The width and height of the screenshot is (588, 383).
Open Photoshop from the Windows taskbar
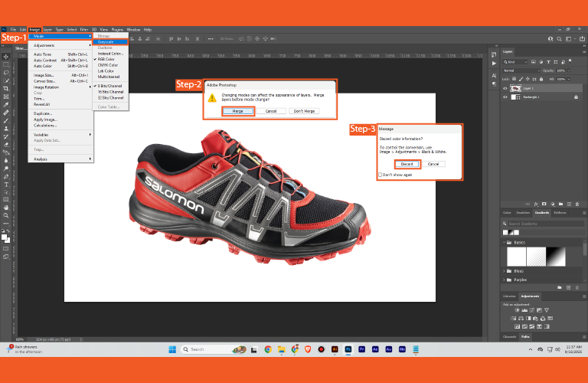click(x=348, y=349)
